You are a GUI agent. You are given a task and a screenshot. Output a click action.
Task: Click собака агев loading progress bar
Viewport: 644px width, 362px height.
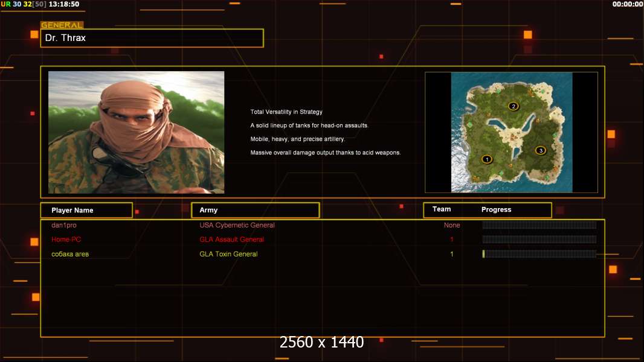click(539, 254)
